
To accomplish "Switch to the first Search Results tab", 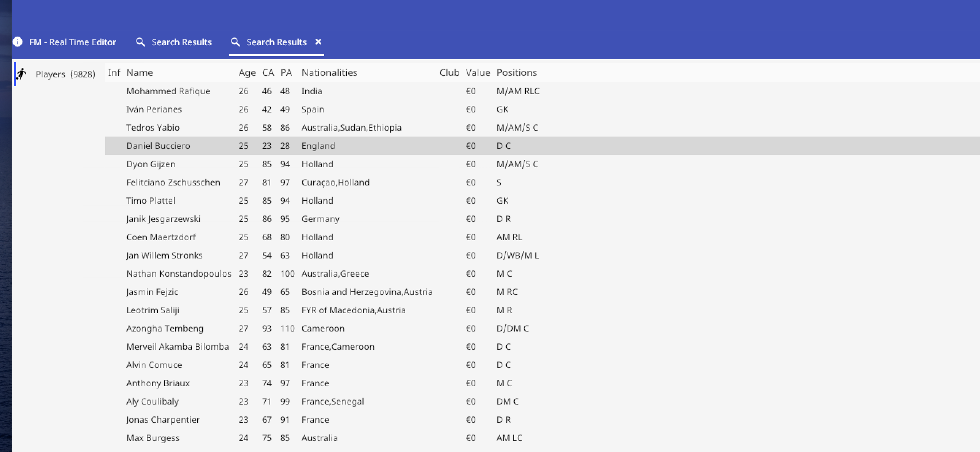I will click(x=181, y=42).
